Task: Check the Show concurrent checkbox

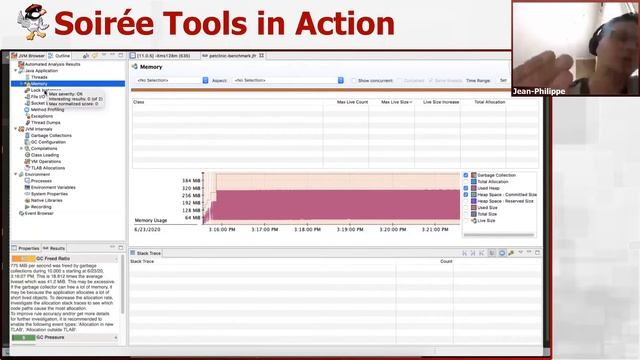Action: (354, 80)
